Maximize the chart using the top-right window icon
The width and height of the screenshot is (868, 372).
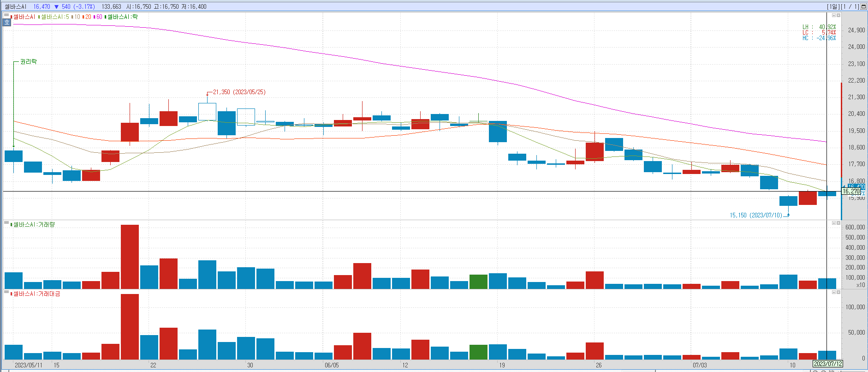tap(863, 6)
